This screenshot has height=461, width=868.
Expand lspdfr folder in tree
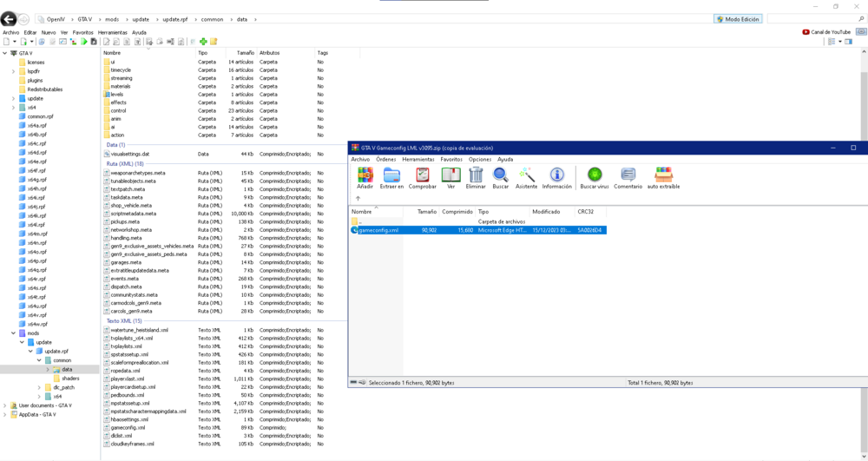click(13, 71)
